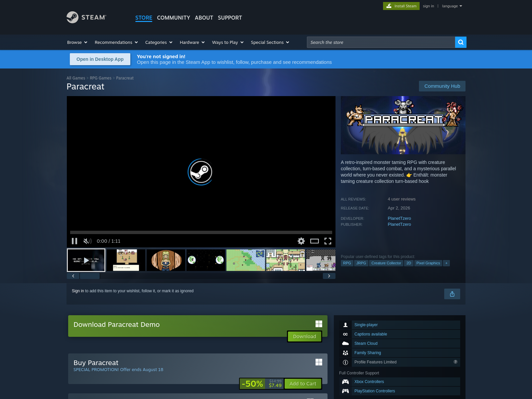The width and height of the screenshot is (532, 399).
Task: Open the ABOUT tab
Action: 204,18
